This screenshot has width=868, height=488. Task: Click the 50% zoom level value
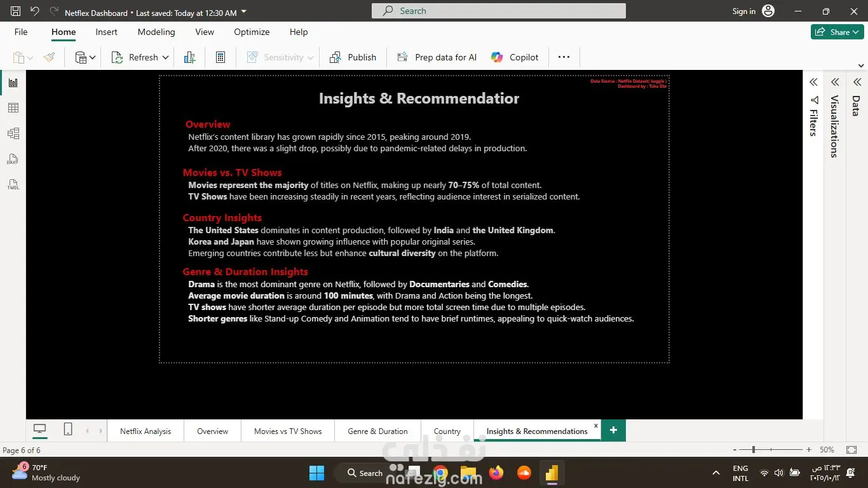click(x=827, y=450)
